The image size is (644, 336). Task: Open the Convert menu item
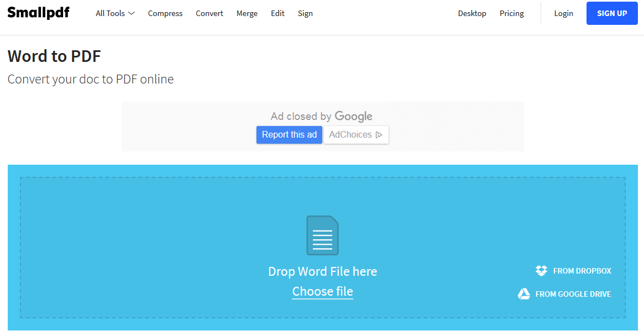[210, 13]
